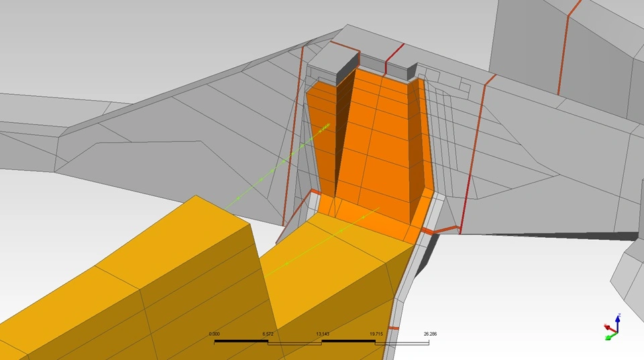Click the red X axis arrow of triad

click(x=607, y=327)
